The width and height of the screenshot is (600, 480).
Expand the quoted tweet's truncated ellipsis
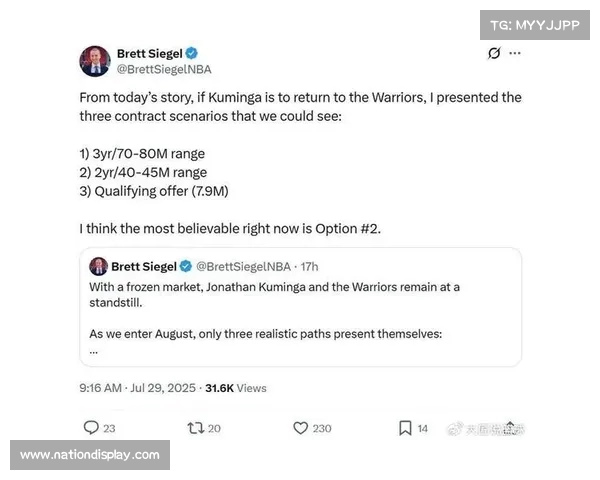[94, 350]
